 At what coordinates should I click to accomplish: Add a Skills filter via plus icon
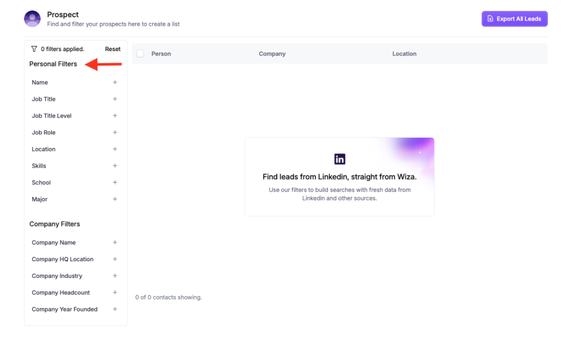(x=115, y=166)
